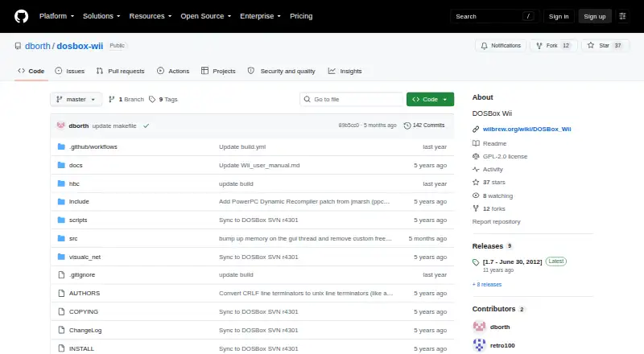Click the Notifications bell icon
The width and height of the screenshot is (644, 354).
click(485, 46)
